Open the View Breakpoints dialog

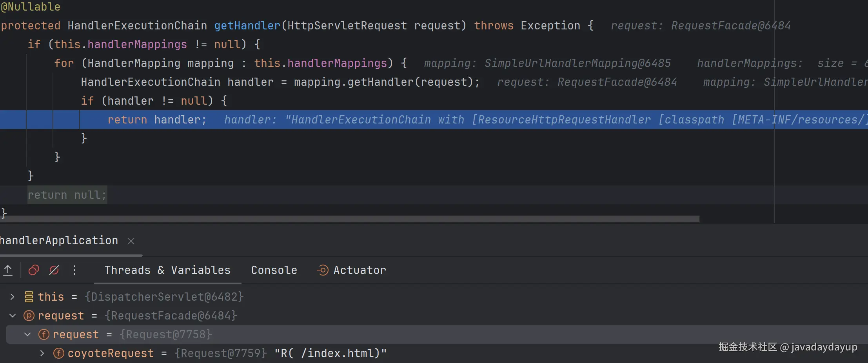(34, 270)
